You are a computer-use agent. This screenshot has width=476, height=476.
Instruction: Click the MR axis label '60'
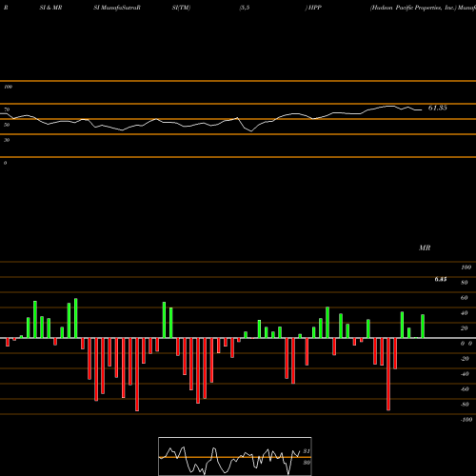(465, 298)
